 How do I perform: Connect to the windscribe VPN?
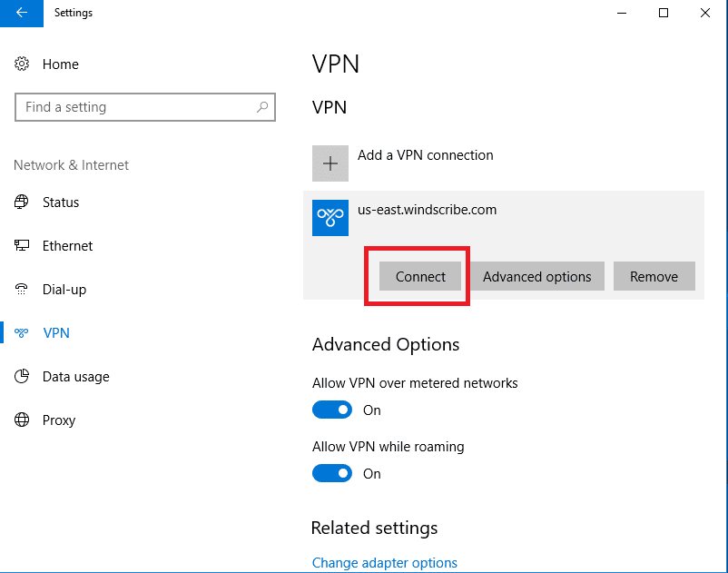420,277
